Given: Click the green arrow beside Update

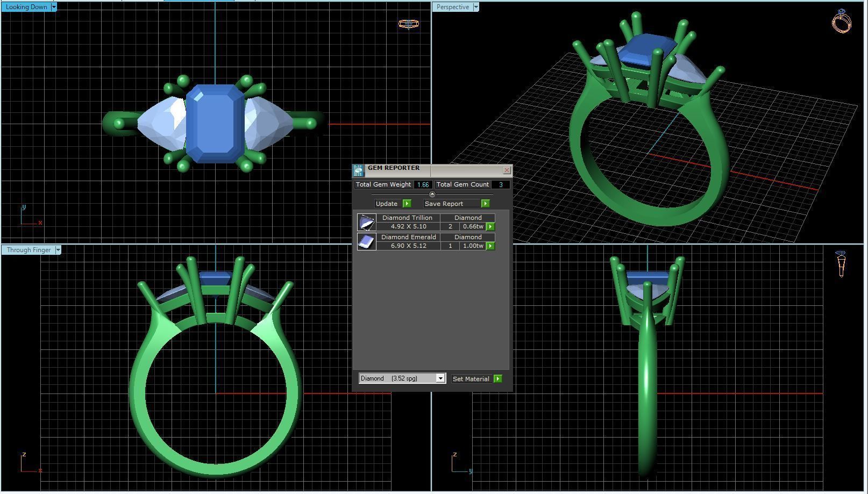Looking at the screenshot, I should pos(407,204).
